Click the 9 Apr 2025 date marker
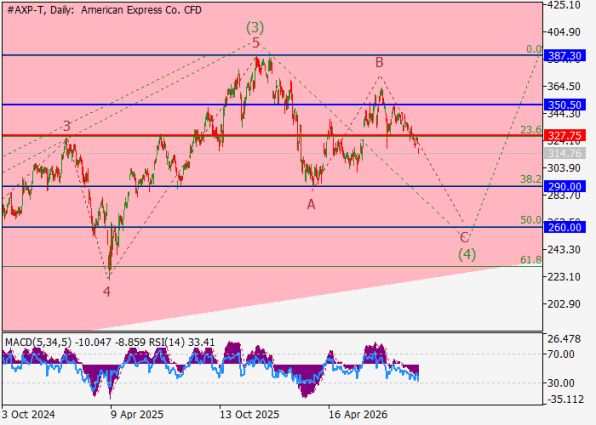The image size is (596, 425). pyautogui.click(x=137, y=414)
